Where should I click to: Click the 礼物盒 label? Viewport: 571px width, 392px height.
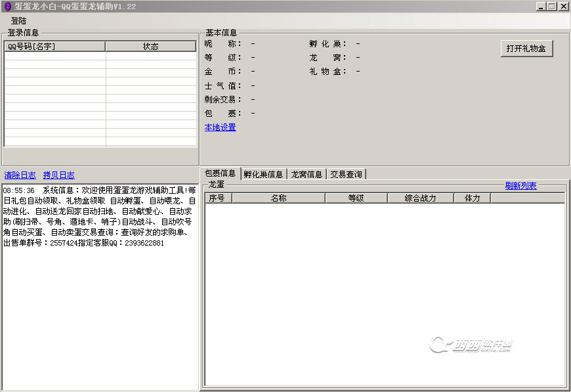(x=328, y=72)
